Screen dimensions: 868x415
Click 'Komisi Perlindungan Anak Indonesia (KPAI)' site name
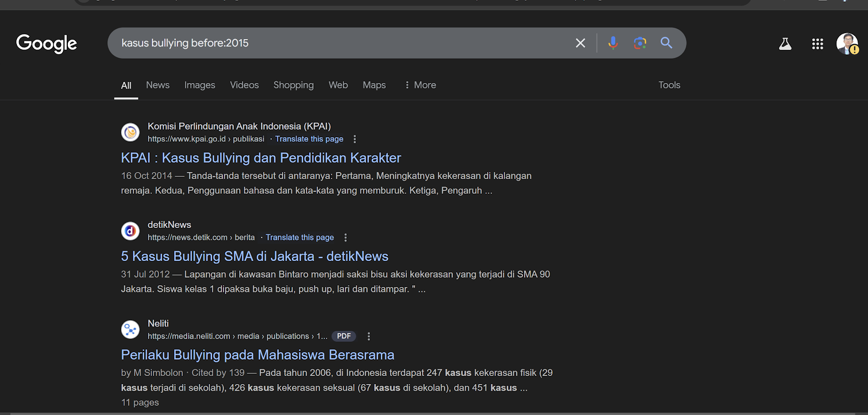[239, 126]
